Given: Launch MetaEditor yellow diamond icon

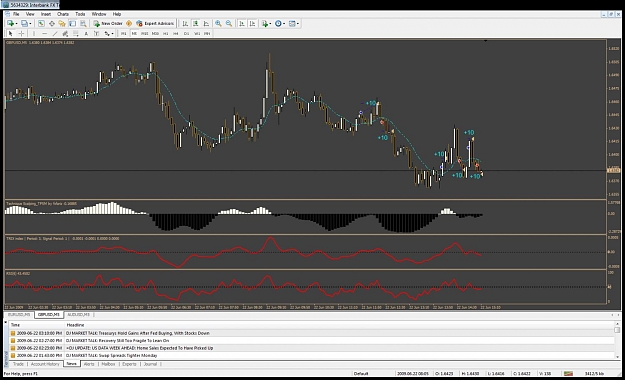Looking at the screenshot, I should (x=129, y=24).
